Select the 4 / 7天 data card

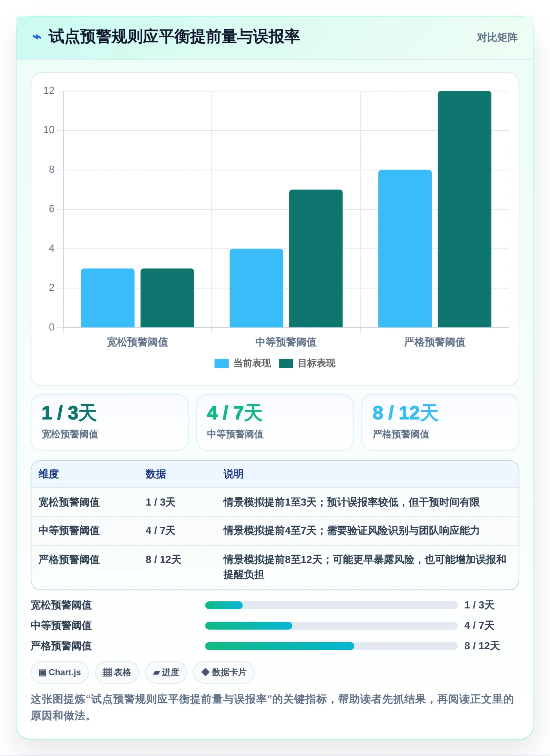tap(275, 422)
